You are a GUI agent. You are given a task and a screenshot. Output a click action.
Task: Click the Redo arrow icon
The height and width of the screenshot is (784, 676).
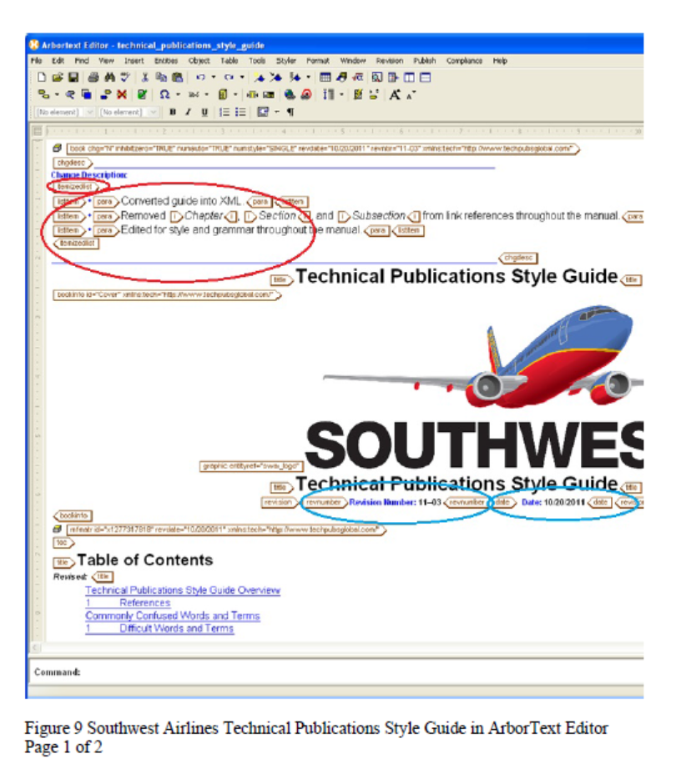(229, 77)
